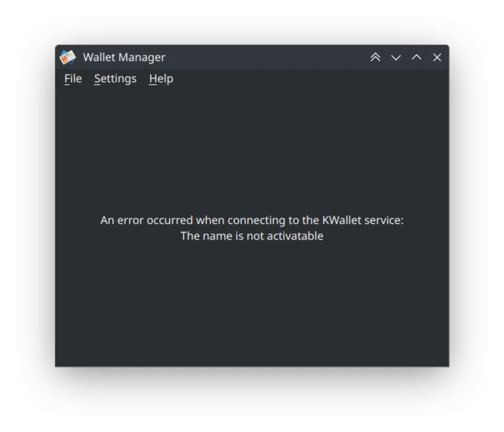This screenshot has width=504, height=432.
Task: Click the Wallet Manager app icon in title bar
Action: (68, 58)
